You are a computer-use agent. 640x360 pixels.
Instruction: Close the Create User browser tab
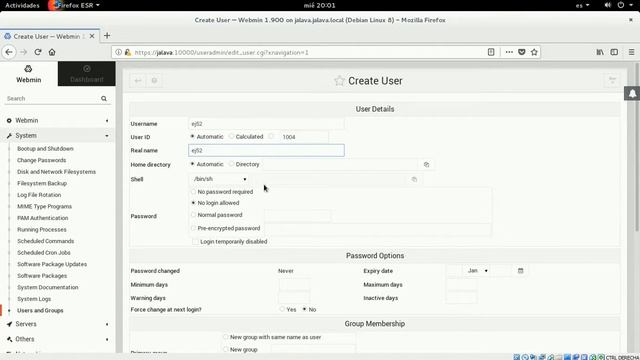click(x=92, y=36)
